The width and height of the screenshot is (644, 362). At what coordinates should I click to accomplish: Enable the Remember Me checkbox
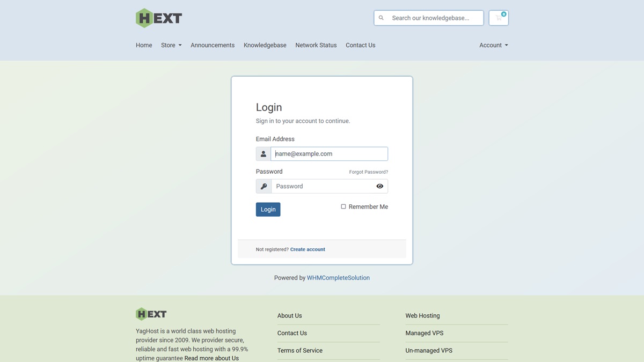click(x=343, y=206)
